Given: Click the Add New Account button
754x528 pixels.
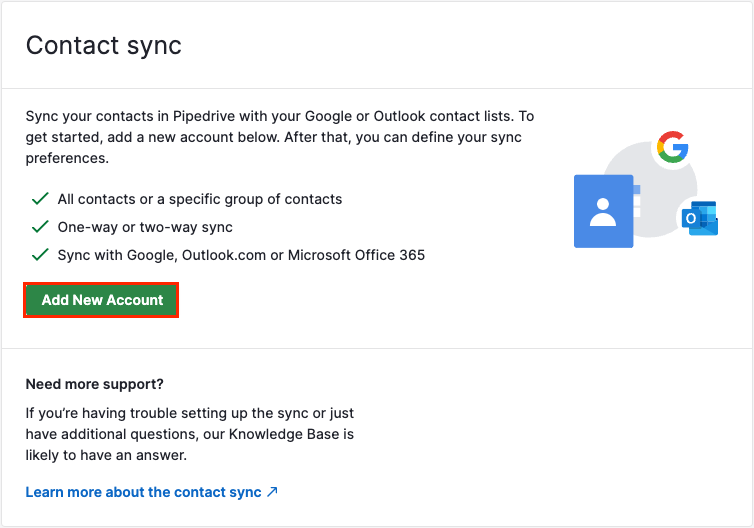Looking at the screenshot, I should [x=101, y=300].
